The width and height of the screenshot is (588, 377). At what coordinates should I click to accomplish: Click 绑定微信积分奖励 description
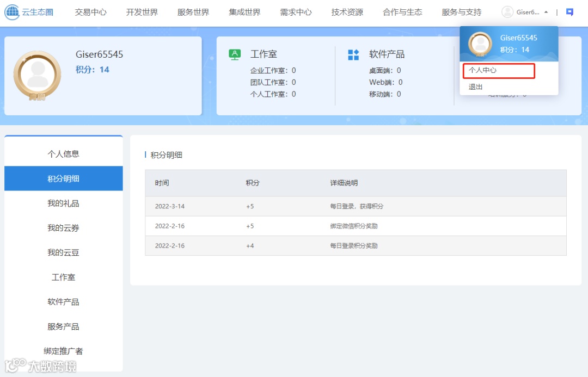coord(354,226)
